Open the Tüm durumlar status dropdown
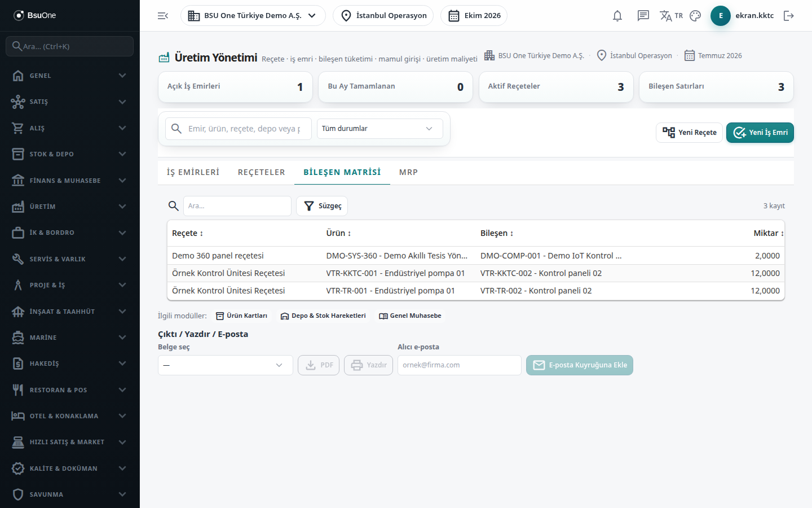Viewport: 812px width, 508px height. click(380, 129)
